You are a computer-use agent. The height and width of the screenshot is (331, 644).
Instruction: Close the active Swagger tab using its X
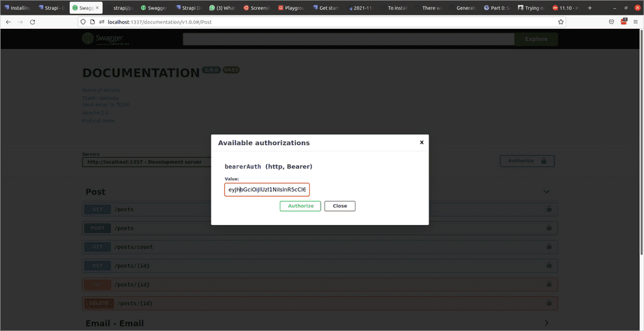point(97,8)
